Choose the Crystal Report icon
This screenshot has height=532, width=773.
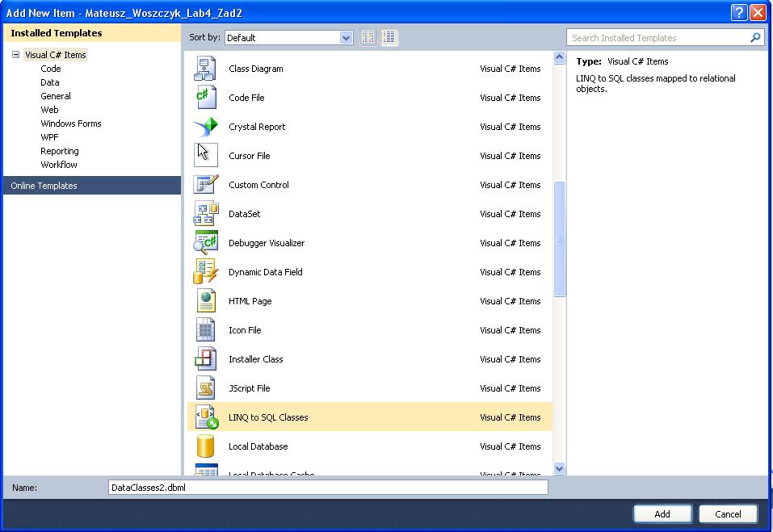point(205,127)
